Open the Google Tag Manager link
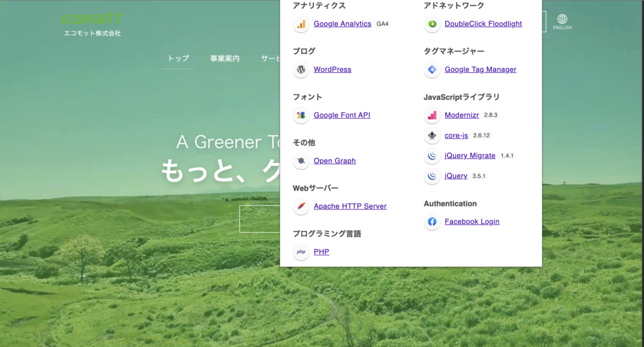 point(480,69)
